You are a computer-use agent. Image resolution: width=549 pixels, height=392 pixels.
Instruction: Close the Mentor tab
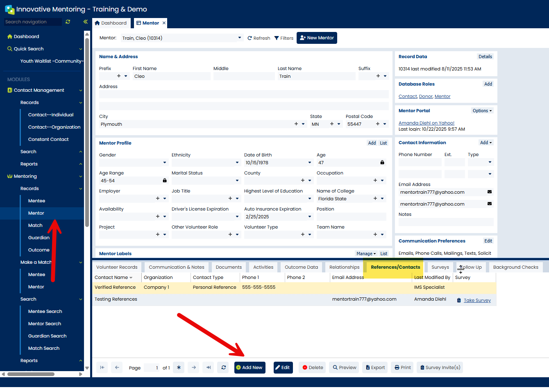point(164,23)
